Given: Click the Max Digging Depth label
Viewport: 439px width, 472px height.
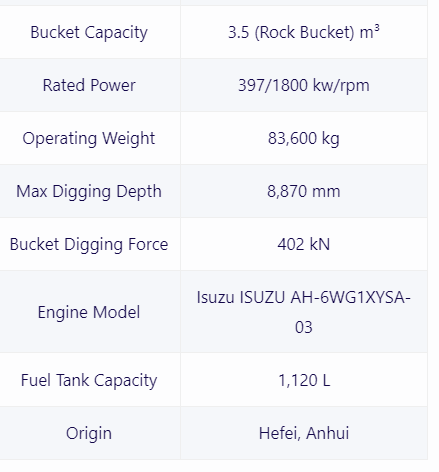Looking at the screenshot, I should tap(89, 191).
